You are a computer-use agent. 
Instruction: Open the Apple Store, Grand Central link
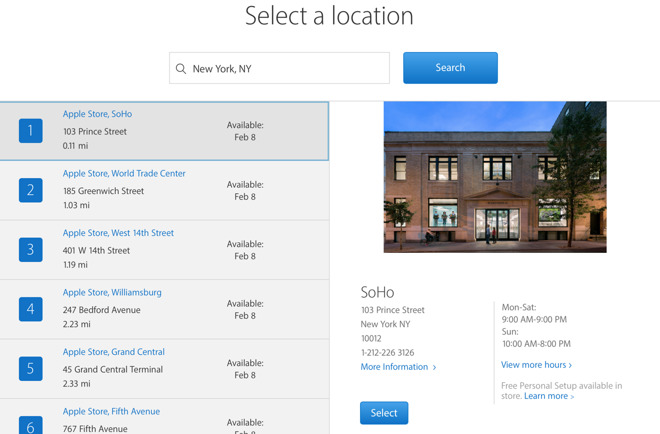click(114, 352)
